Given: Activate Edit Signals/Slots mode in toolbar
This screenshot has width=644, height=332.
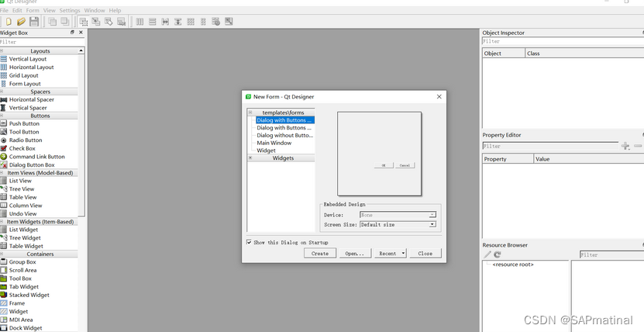Looking at the screenshot, I should point(95,22).
